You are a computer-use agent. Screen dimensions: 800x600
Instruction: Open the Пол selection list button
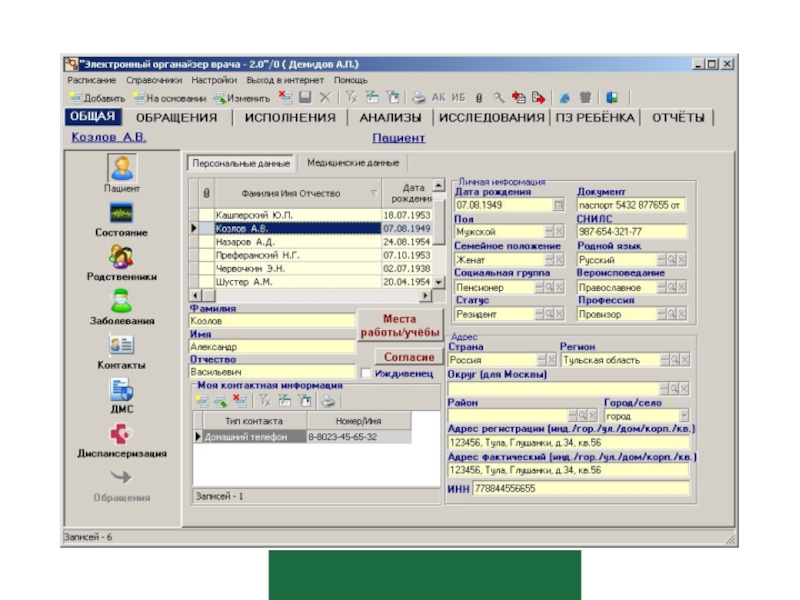click(537, 232)
